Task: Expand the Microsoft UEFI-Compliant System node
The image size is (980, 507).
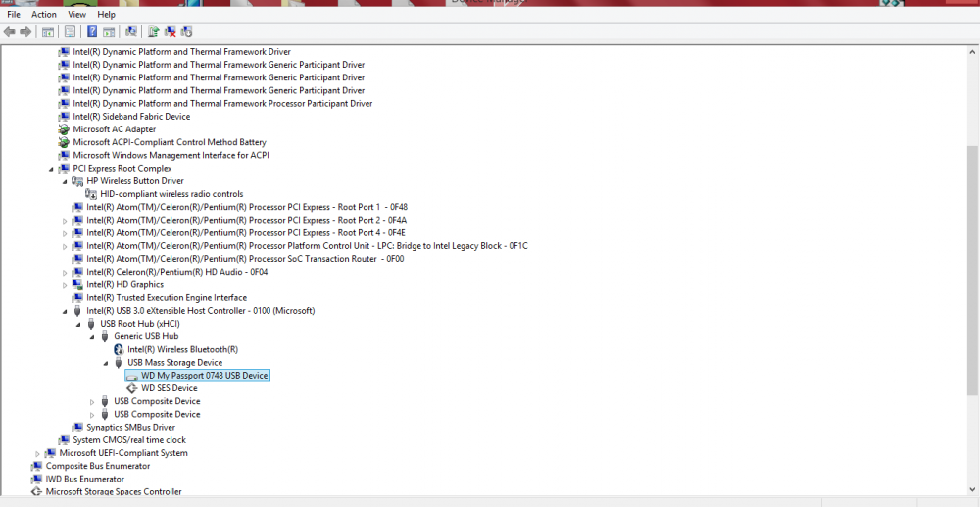Action: 37,453
